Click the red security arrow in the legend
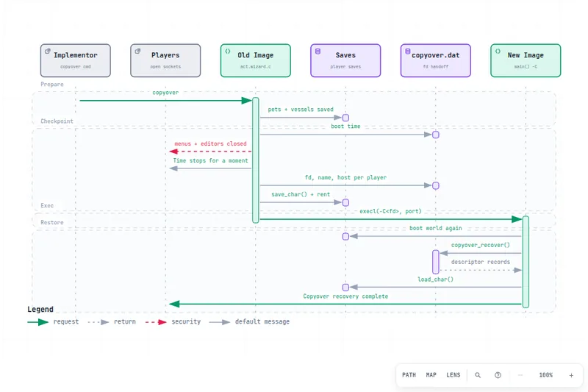Image resolution: width=588 pixels, height=392 pixels. (x=156, y=322)
